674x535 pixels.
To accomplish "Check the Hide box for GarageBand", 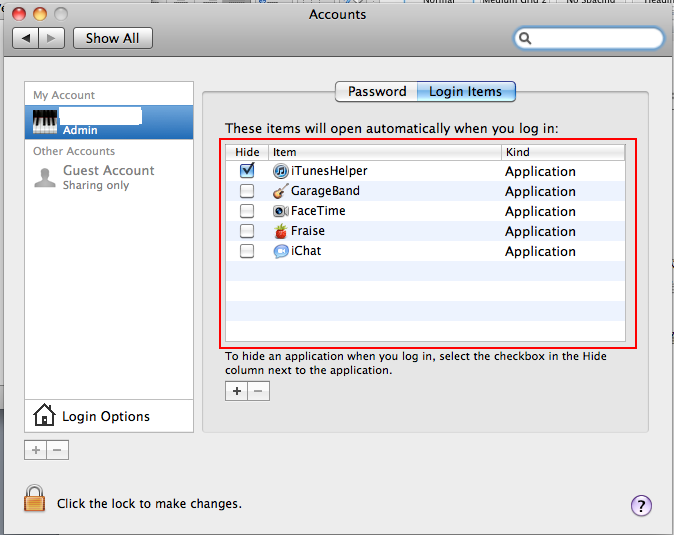I will [247, 191].
